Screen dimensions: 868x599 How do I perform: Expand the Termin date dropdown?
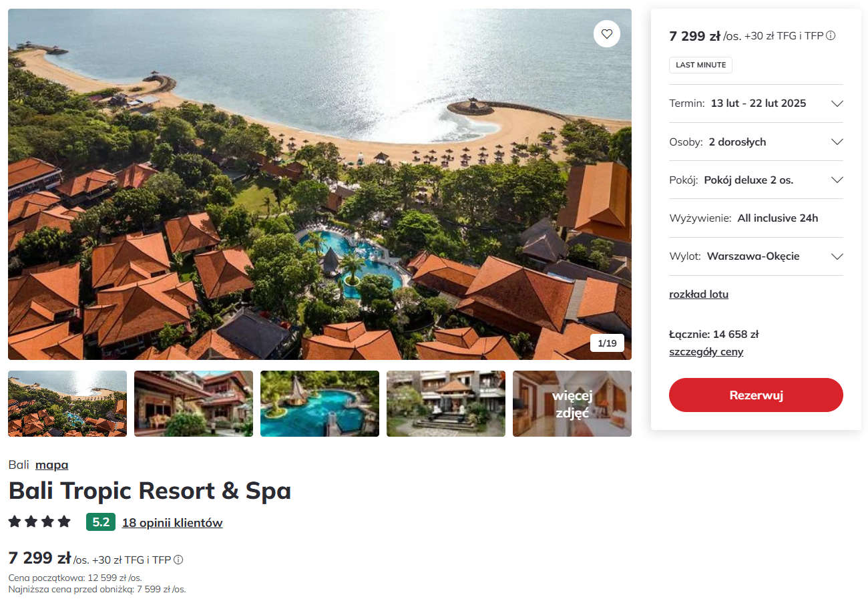click(x=756, y=104)
